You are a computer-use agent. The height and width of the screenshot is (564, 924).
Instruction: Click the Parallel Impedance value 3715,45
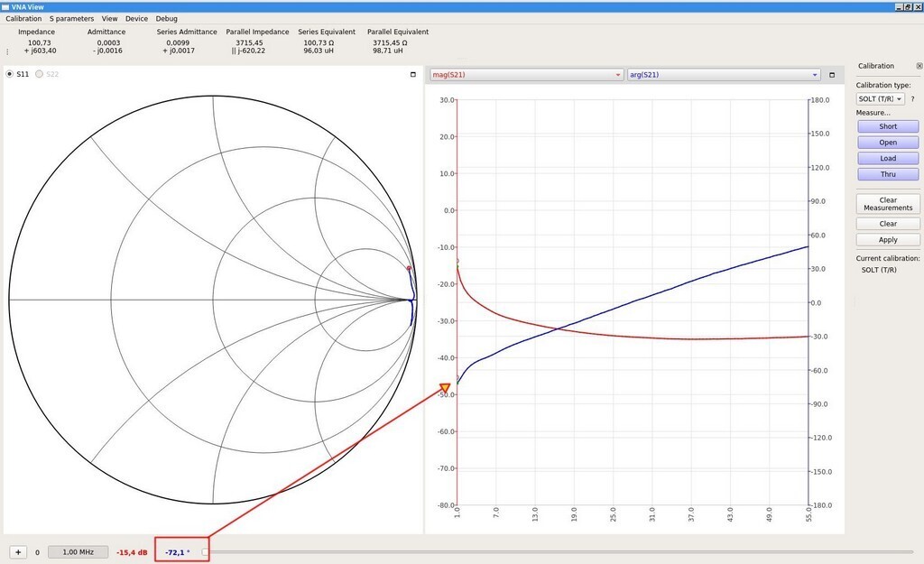point(249,42)
